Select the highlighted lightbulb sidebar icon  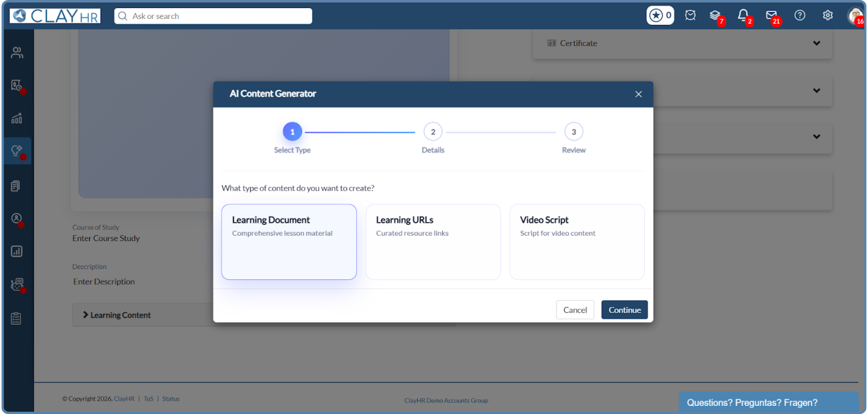pos(17,151)
